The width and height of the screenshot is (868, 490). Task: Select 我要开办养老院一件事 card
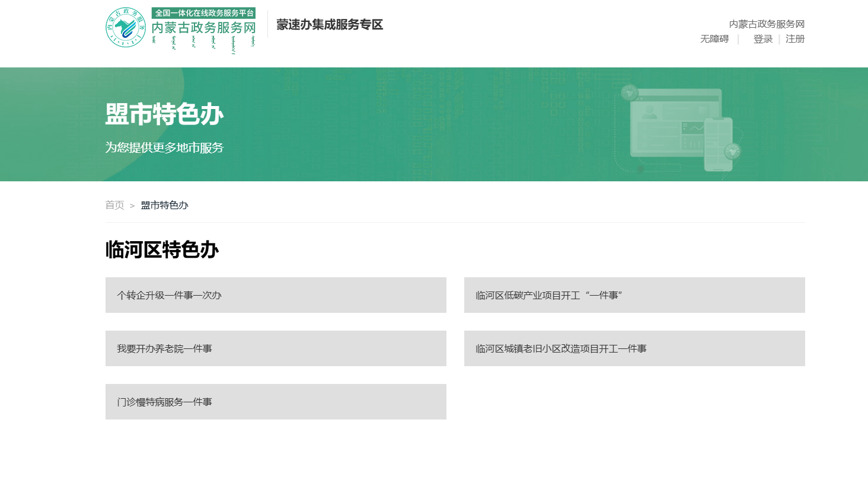(276, 348)
